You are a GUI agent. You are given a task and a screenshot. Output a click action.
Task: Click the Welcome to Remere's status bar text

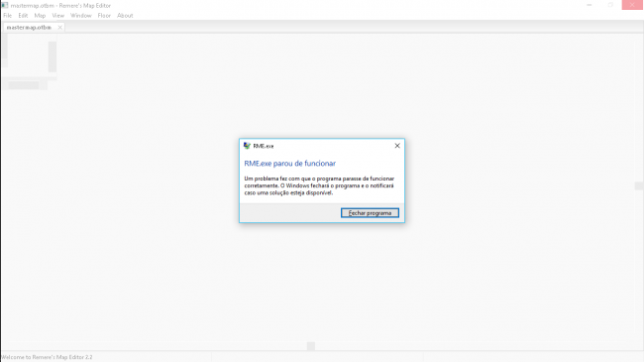(47, 357)
